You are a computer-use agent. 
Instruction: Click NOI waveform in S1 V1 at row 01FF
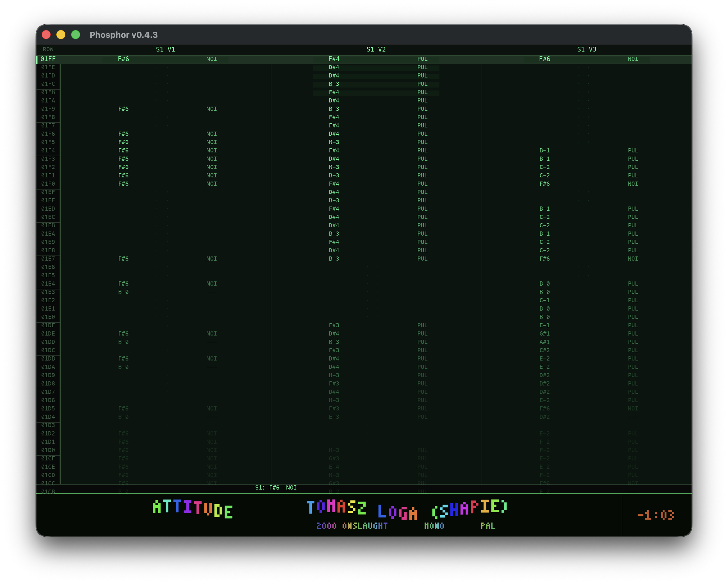click(x=212, y=59)
